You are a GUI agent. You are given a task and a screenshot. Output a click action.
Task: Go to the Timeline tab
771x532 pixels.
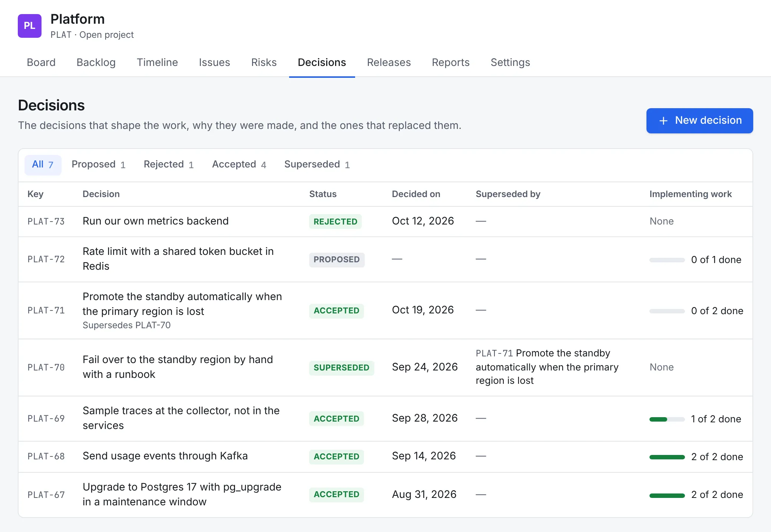tap(157, 62)
